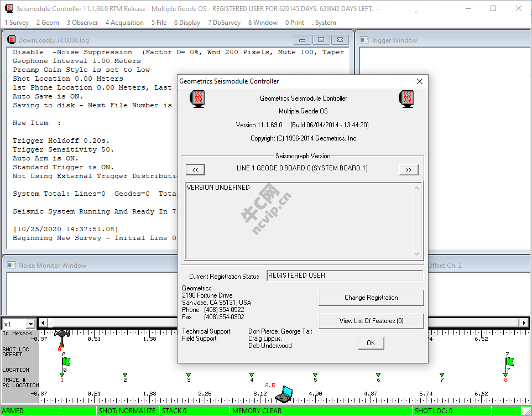Maximize the DownLoadLy.iR.0000.log window
Viewport: 532px width, 416px height.
click(321, 40)
